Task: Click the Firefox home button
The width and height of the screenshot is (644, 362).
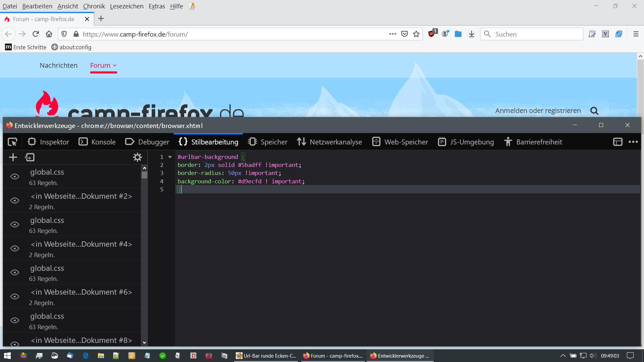Action: pos(49,34)
